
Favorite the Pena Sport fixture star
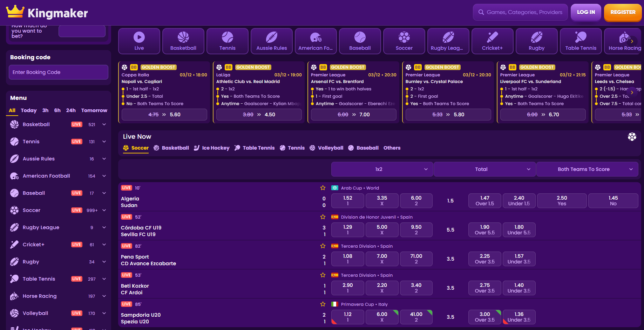323,246
